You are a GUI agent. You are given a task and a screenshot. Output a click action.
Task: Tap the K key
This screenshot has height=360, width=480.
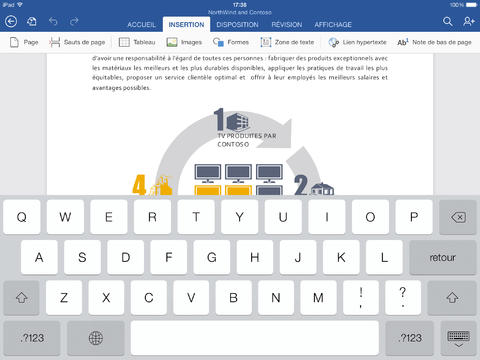click(x=341, y=257)
